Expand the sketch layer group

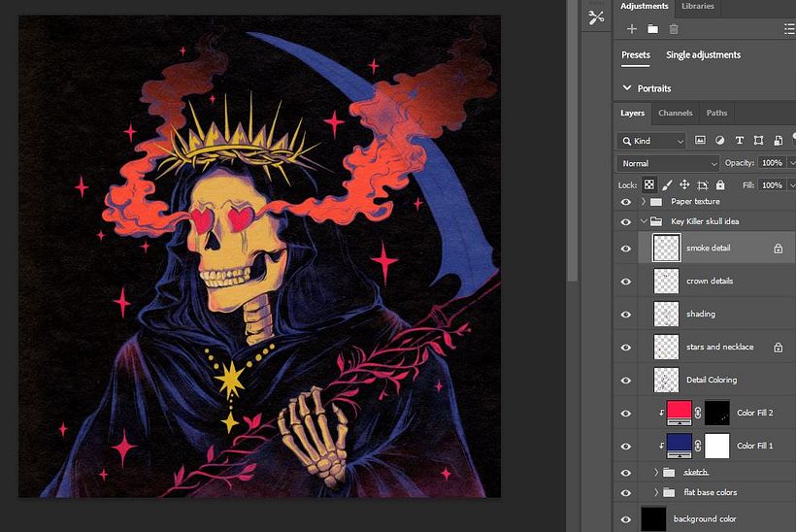(655, 472)
